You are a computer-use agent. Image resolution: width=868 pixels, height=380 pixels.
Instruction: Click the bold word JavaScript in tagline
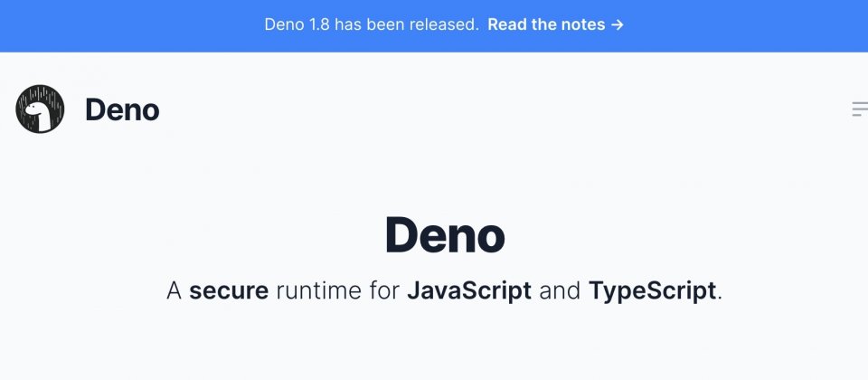(x=469, y=290)
